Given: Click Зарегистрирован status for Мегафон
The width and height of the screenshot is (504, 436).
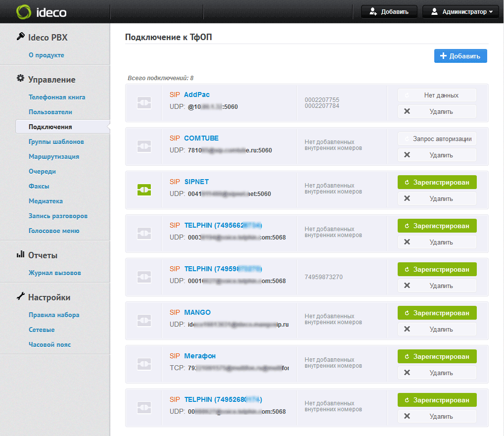Looking at the screenshot, I should tap(437, 356).
